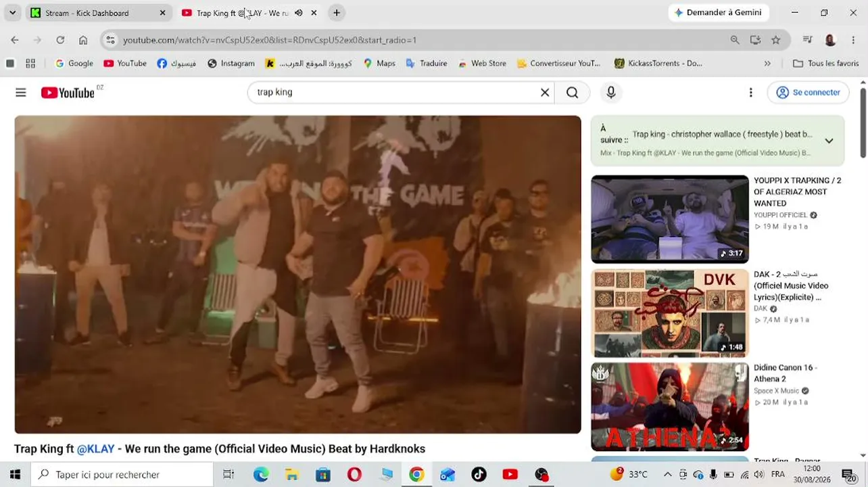Install app icon in address bar
Viewport: 868px width, 487px height.
click(755, 40)
